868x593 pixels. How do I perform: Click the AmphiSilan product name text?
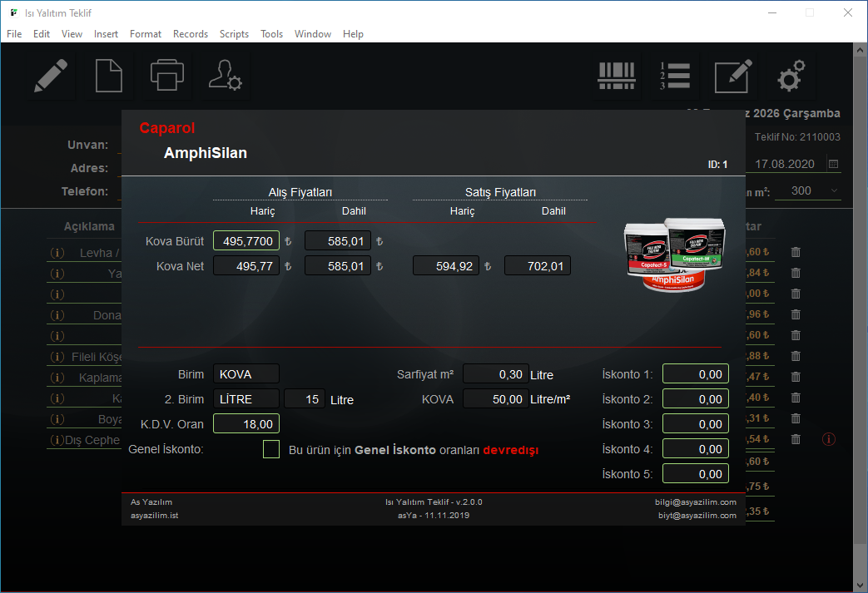point(206,153)
